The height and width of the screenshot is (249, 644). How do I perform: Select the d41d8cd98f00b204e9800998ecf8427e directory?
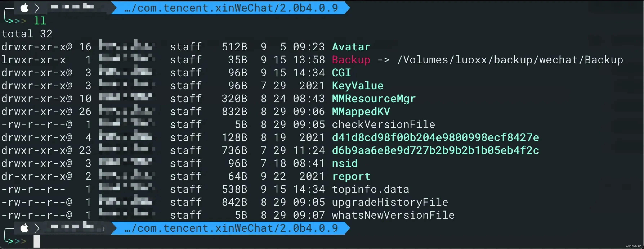[435, 137]
